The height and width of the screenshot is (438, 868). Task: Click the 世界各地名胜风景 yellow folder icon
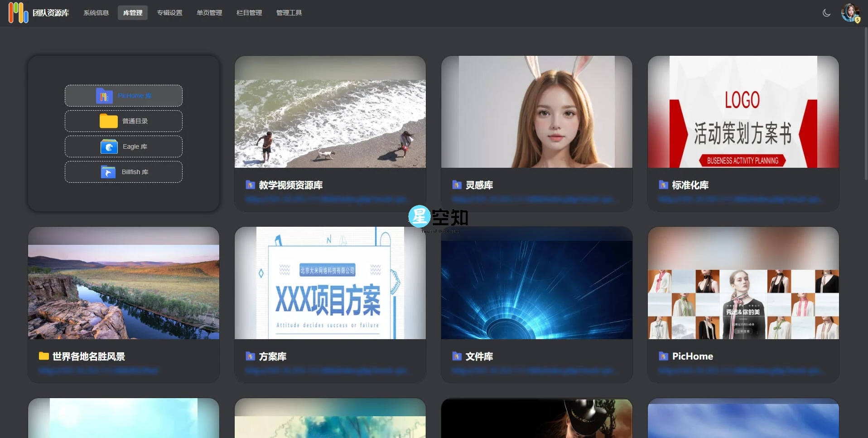point(43,356)
